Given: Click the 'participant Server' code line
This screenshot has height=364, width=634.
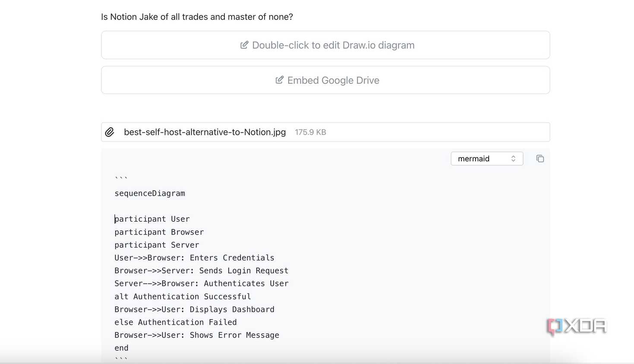Looking at the screenshot, I should coord(157,245).
